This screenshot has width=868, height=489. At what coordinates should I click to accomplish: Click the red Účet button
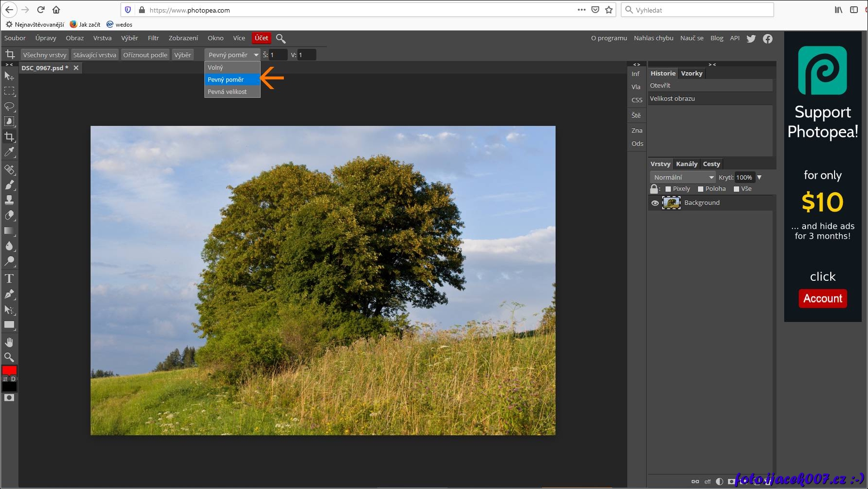[261, 38]
